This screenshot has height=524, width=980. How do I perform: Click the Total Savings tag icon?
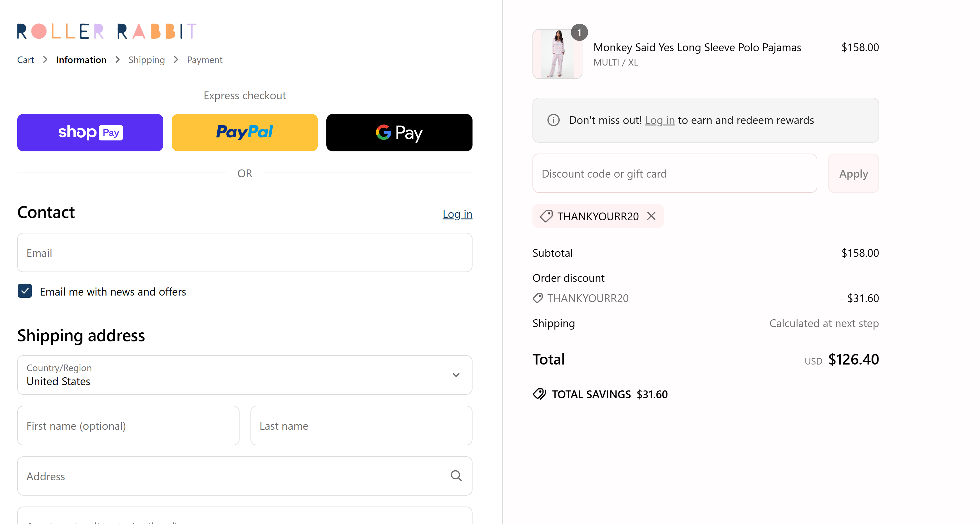pos(539,394)
